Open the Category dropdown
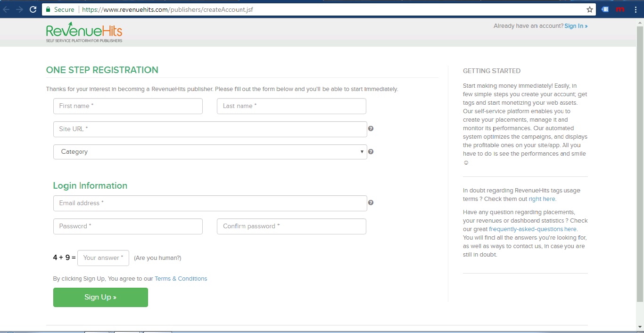The height and width of the screenshot is (333, 644). tap(210, 152)
